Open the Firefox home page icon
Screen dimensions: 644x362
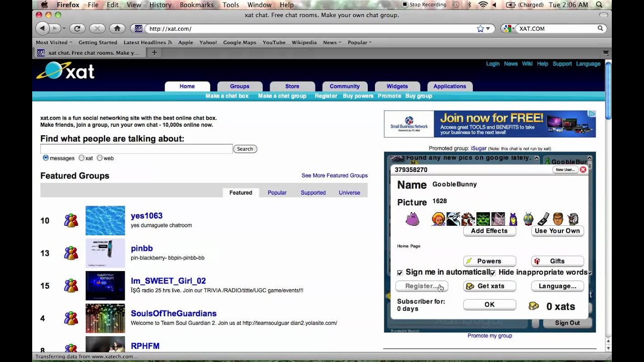(x=117, y=29)
